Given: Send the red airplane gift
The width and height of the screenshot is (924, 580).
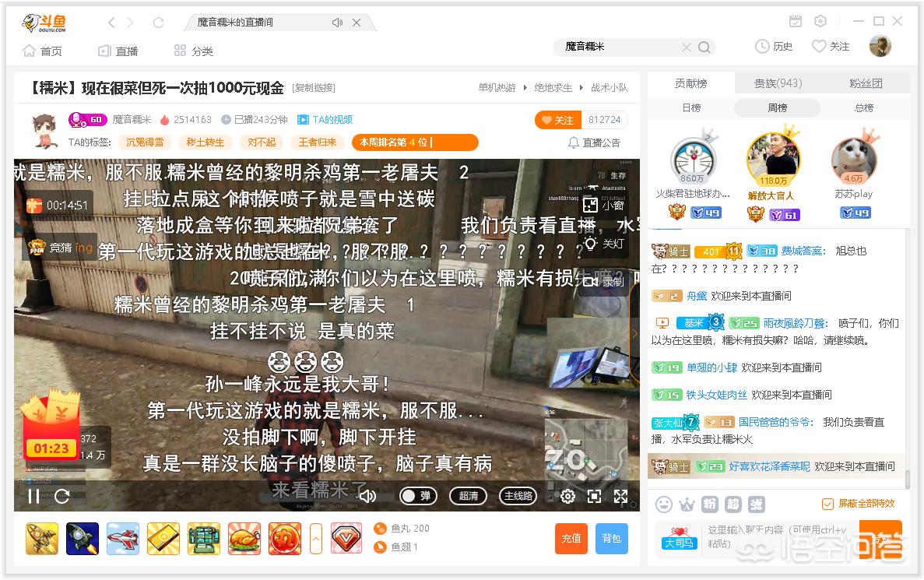Looking at the screenshot, I should click(x=123, y=538).
